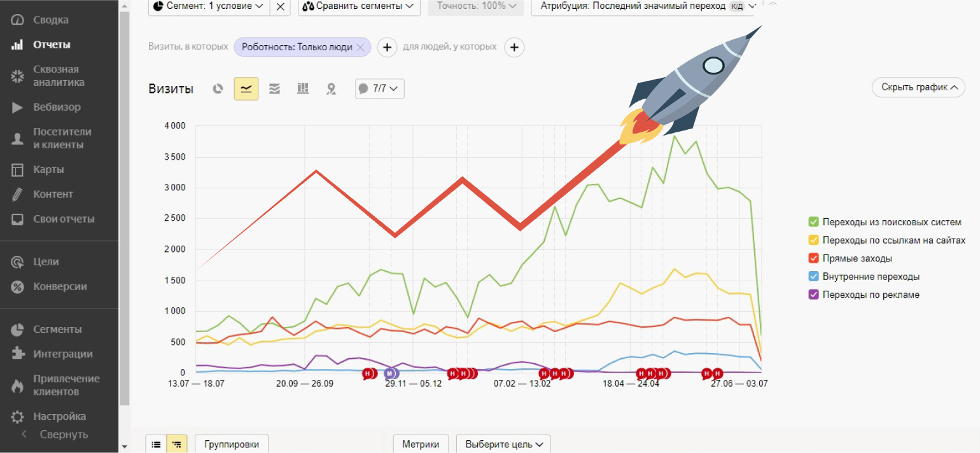
Task: Remove the segment condition with X
Action: [280, 6]
